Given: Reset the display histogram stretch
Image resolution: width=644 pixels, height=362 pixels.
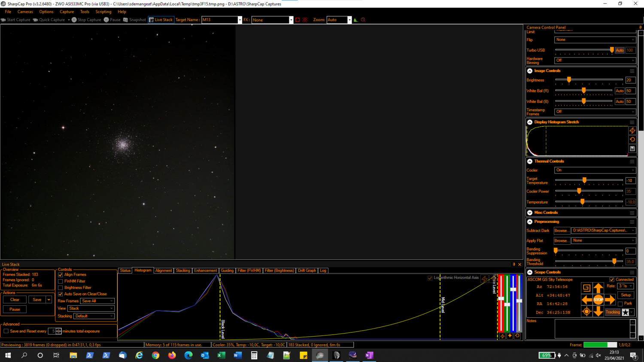Looking at the screenshot, I should pyautogui.click(x=632, y=139).
